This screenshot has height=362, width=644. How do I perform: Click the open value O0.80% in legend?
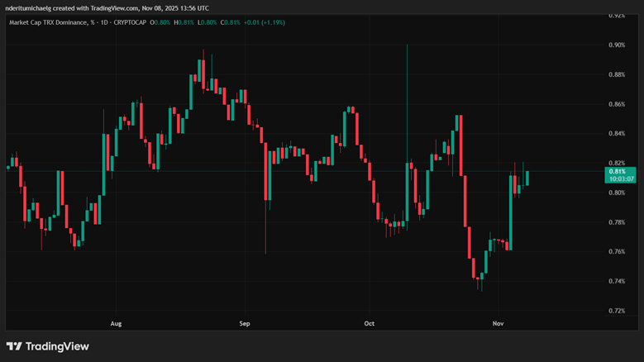pyautogui.click(x=160, y=22)
